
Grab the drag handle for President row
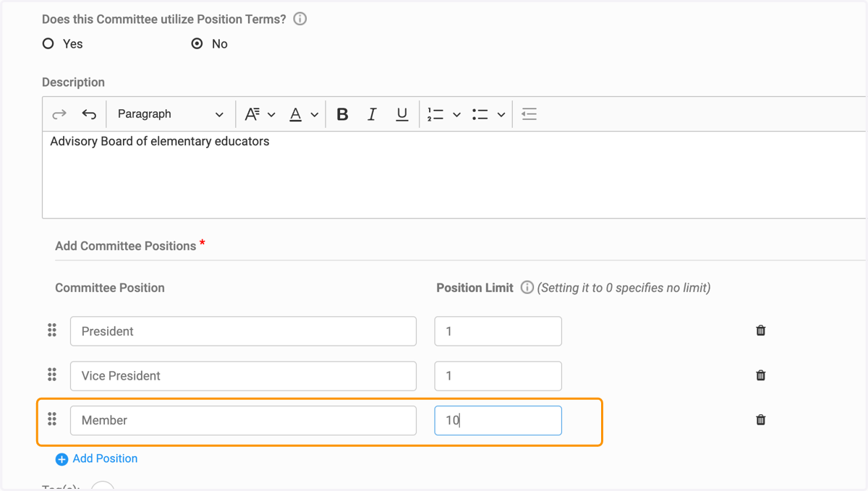point(52,330)
